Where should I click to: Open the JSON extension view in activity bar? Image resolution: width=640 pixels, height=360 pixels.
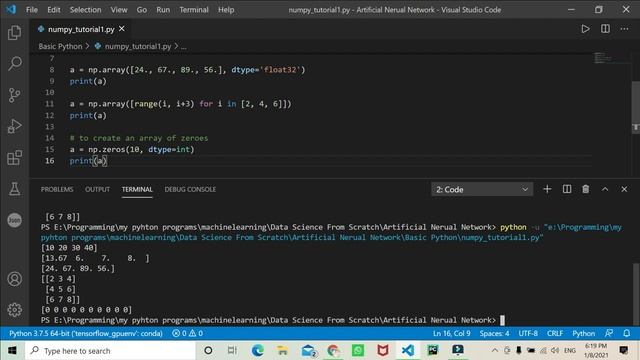click(x=15, y=220)
